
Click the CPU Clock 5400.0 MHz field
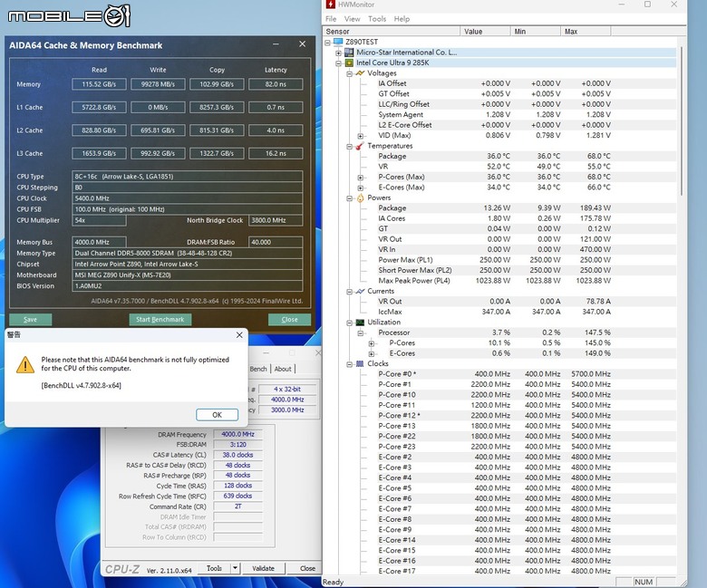click(x=187, y=198)
